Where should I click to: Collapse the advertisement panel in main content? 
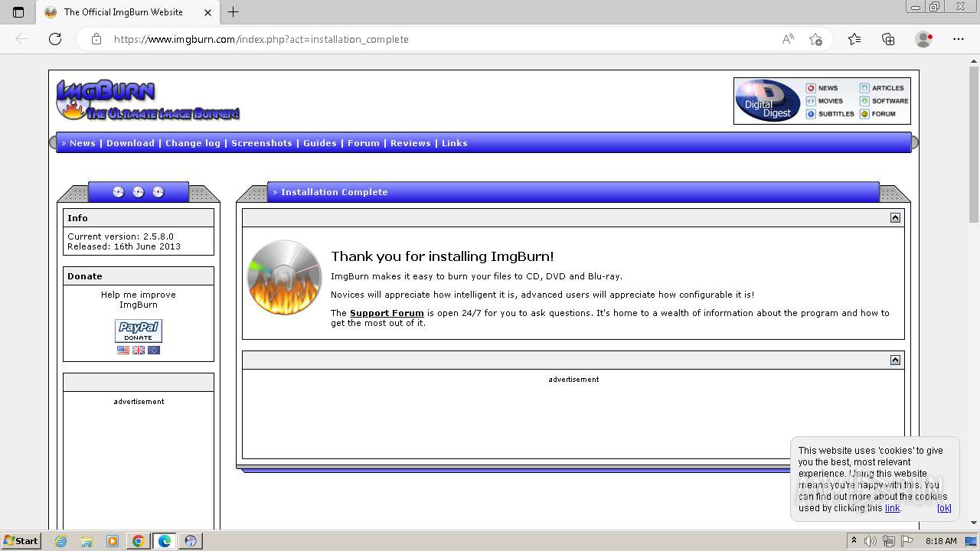click(895, 360)
